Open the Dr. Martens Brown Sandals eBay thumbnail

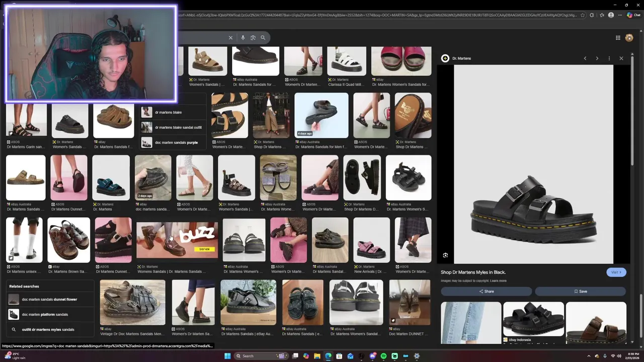(x=68, y=240)
